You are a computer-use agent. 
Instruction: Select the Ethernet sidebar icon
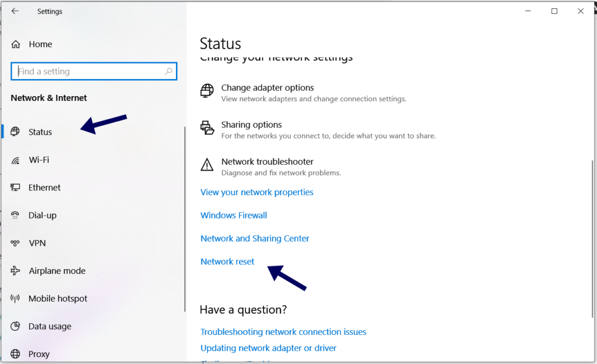point(16,188)
